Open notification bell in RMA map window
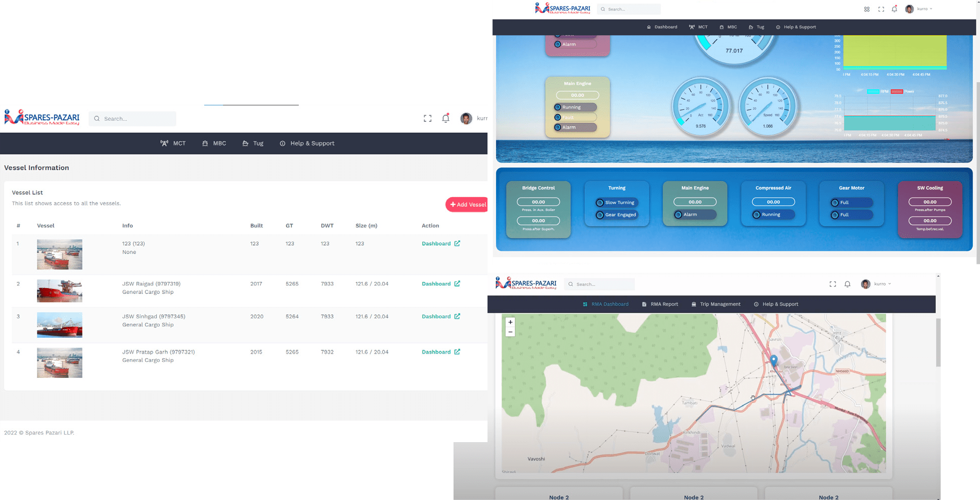980x500 pixels. [848, 284]
